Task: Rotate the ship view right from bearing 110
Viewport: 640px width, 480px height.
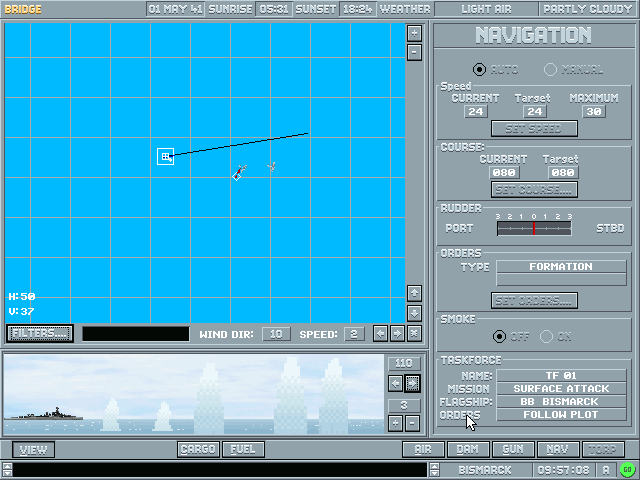Action: pos(412,384)
